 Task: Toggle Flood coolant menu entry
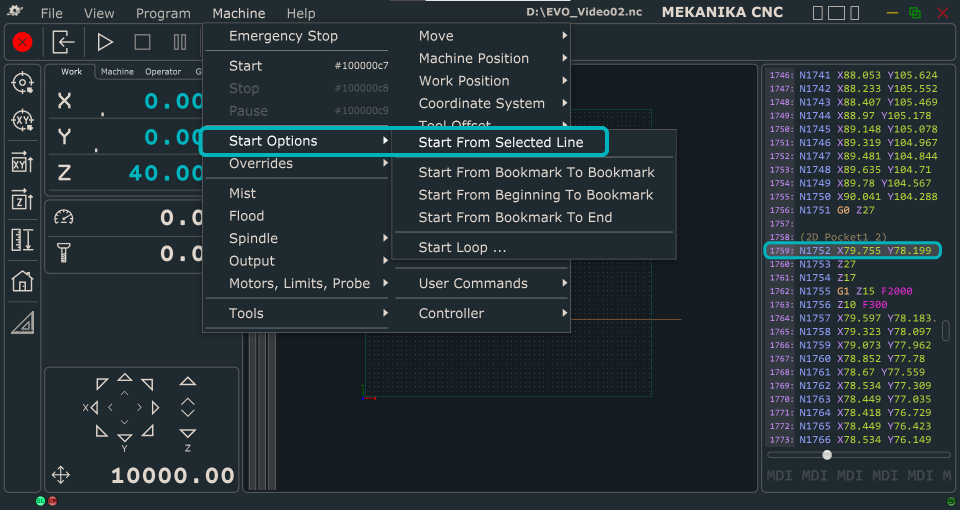247,216
